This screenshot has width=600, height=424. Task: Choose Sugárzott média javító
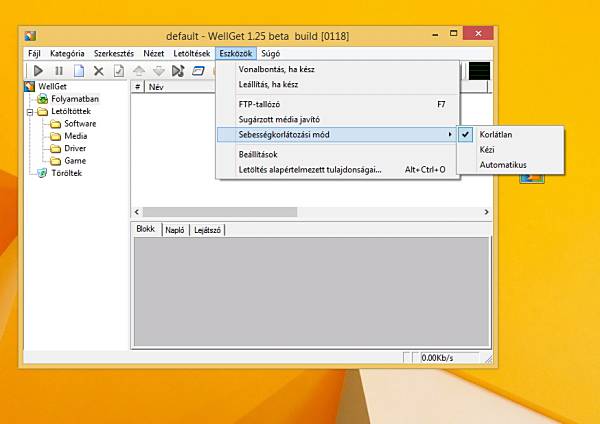click(x=338, y=119)
